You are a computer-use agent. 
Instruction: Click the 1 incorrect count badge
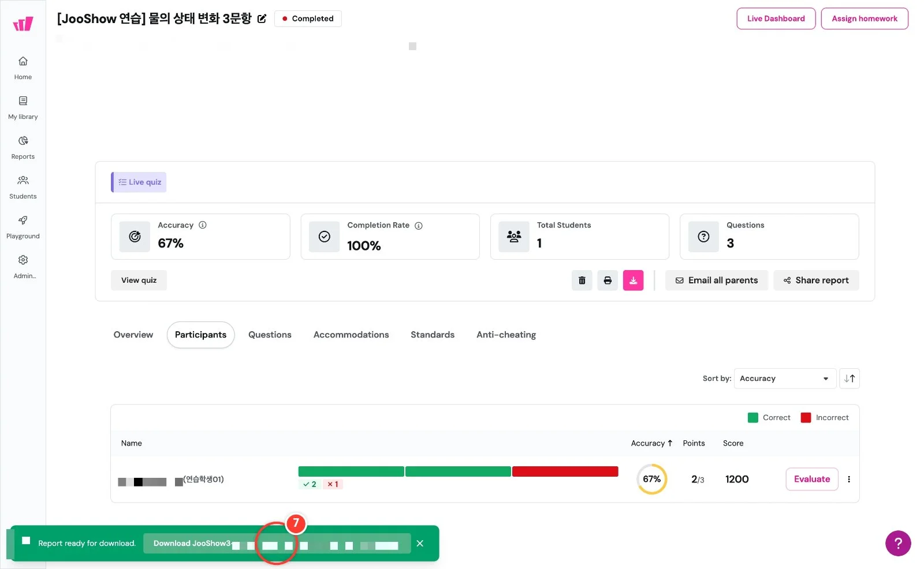click(x=333, y=484)
